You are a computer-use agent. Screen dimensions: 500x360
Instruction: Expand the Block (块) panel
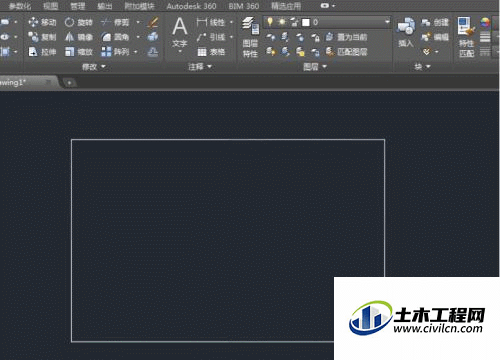pos(422,67)
